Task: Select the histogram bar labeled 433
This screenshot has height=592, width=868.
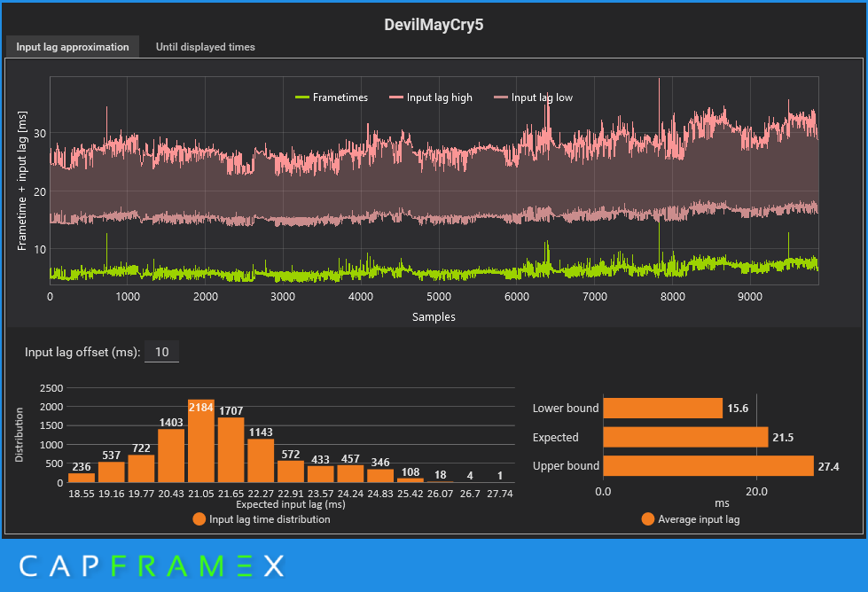Action: pos(321,474)
